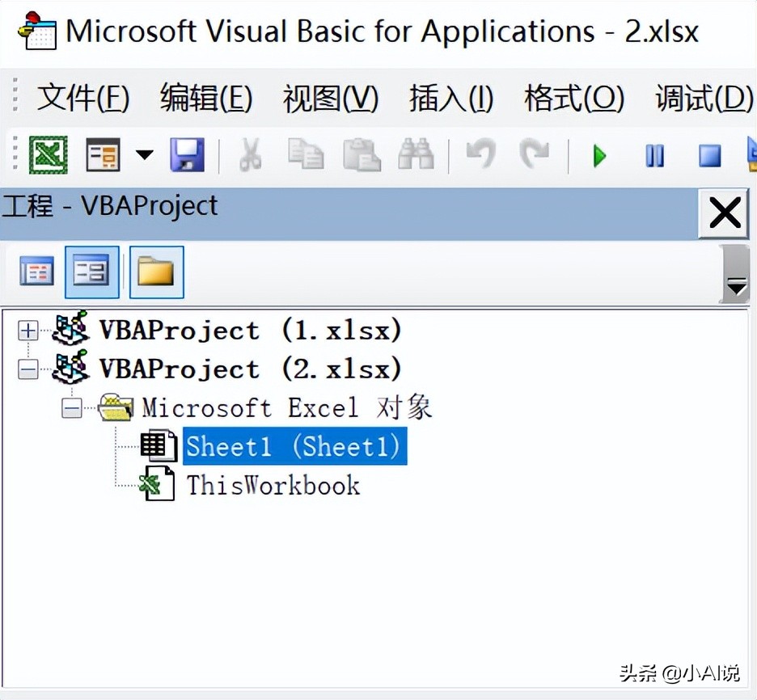
Task: Click the View Code icon in project pane
Action: pos(36,271)
